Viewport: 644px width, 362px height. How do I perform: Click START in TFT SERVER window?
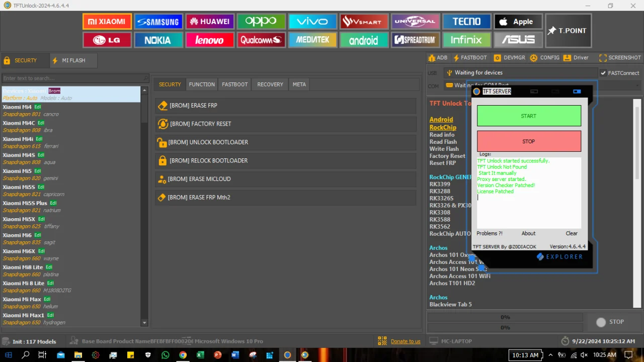click(529, 116)
